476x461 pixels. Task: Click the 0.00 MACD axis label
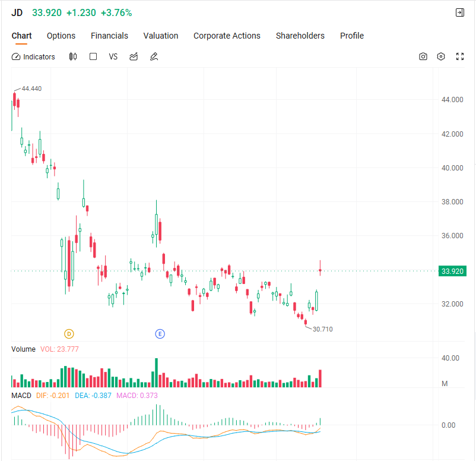[448, 425]
